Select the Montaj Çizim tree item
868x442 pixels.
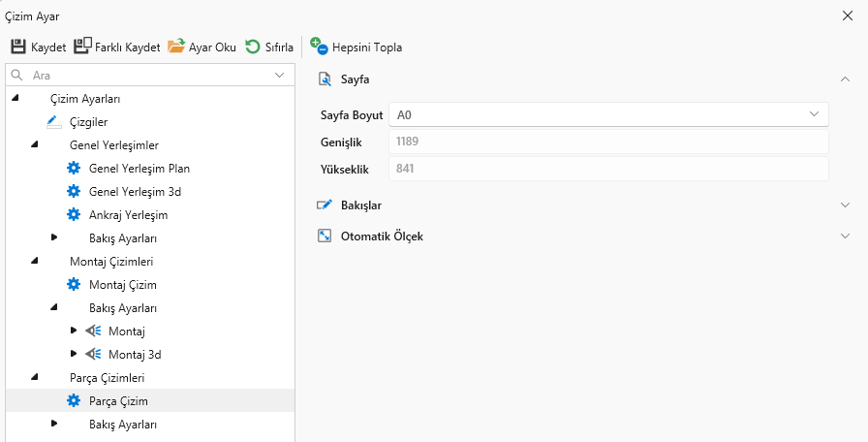click(x=122, y=284)
